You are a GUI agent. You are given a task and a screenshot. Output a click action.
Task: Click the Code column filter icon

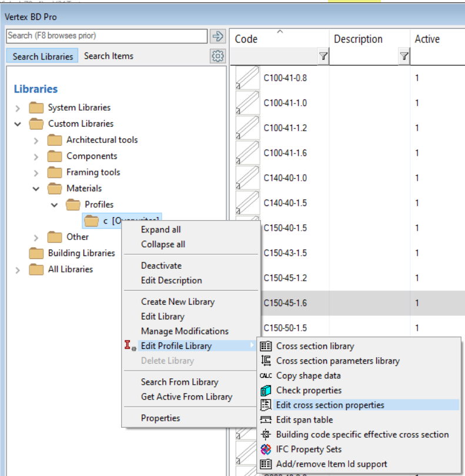[323, 56]
